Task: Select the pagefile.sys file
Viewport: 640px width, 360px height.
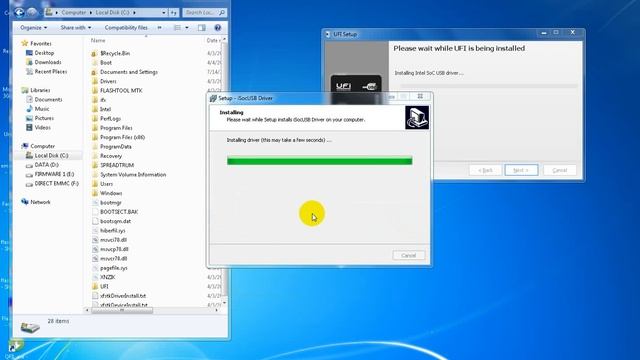Action: (x=113, y=268)
